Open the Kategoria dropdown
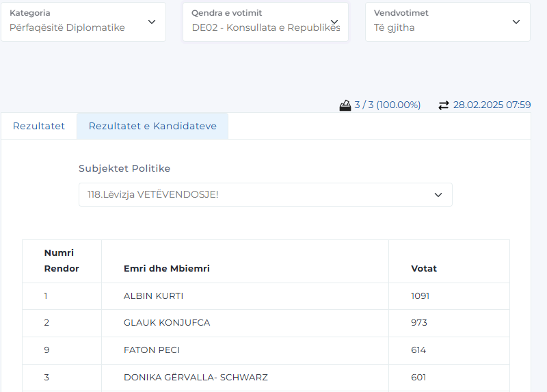The image size is (547, 392). click(x=83, y=22)
